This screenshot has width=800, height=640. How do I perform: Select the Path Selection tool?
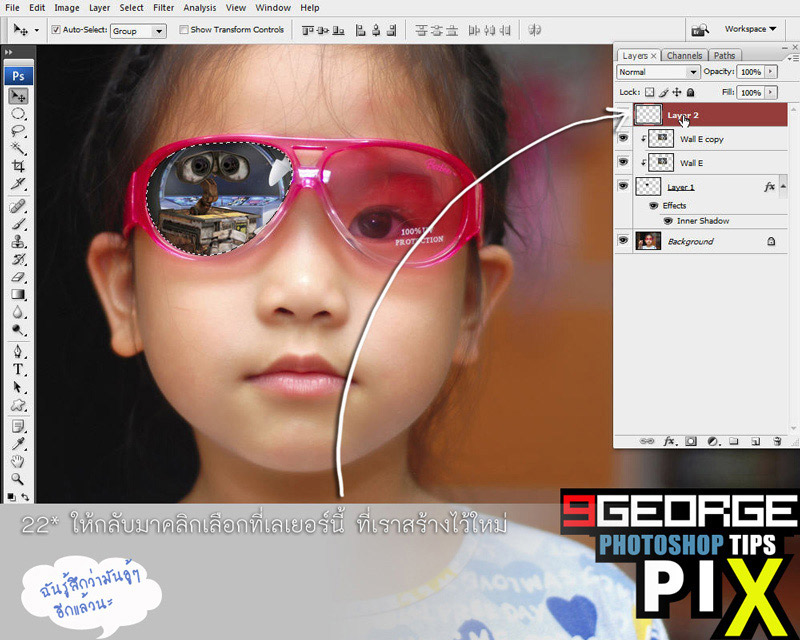point(18,387)
